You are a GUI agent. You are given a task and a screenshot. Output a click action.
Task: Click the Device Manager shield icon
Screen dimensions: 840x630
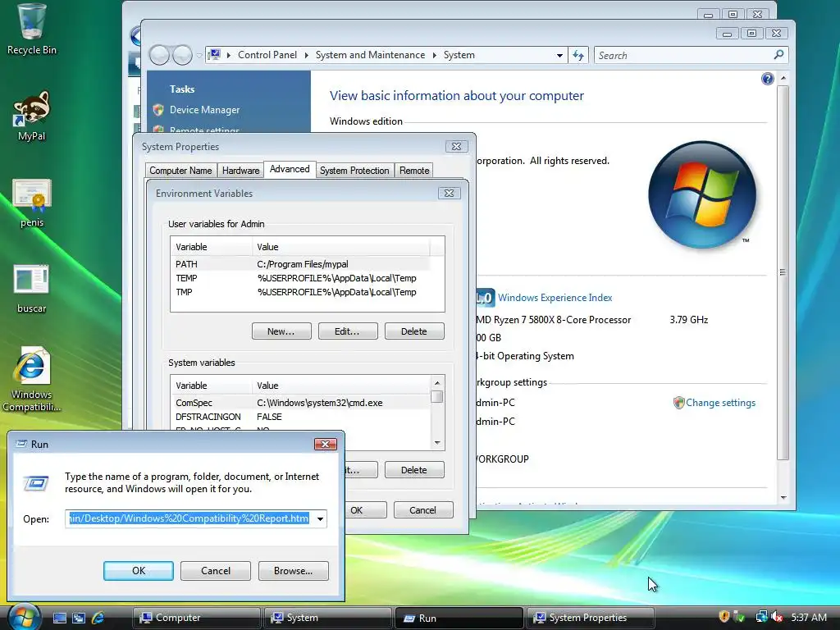click(158, 110)
